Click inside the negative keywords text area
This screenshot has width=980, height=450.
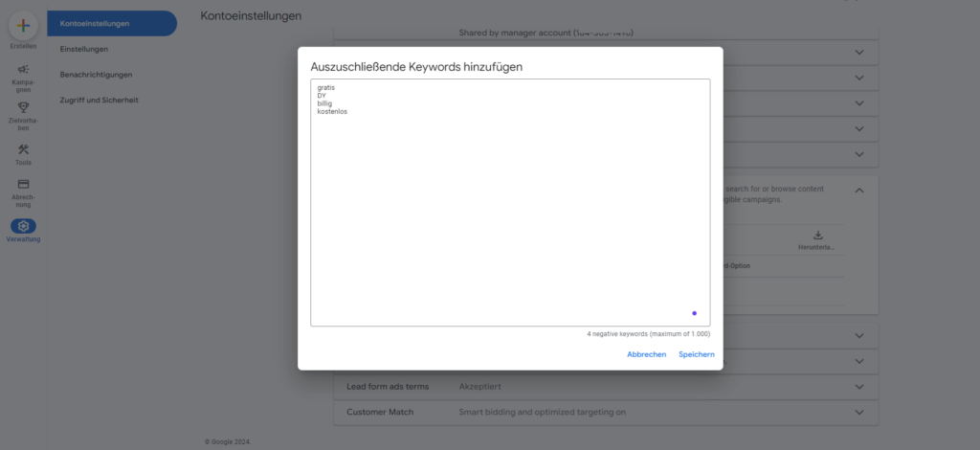point(510,203)
